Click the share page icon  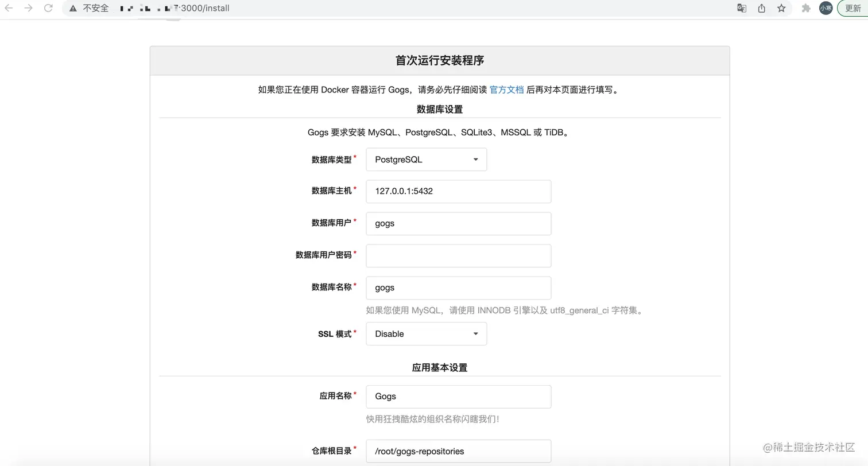pos(762,8)
